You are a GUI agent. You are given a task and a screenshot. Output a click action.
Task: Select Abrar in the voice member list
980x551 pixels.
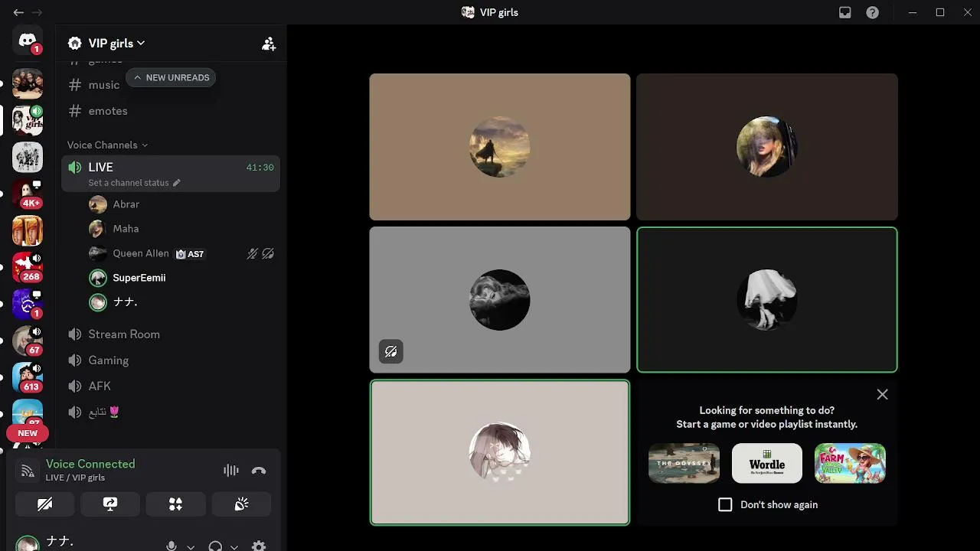[x=181, y=204]
